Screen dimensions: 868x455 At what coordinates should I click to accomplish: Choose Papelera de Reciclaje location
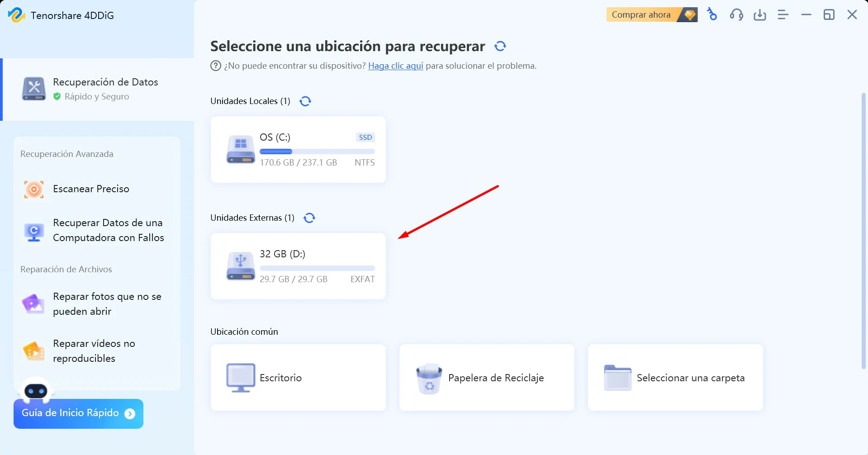click(x=487, y=378)
